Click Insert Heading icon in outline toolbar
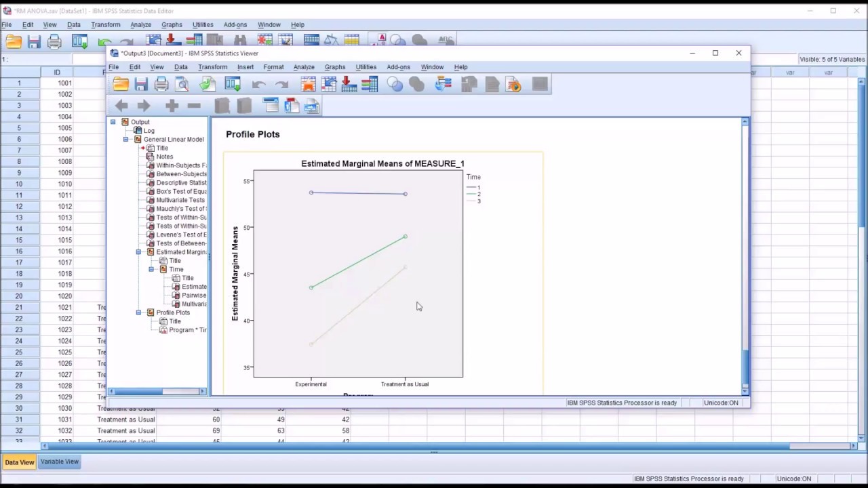Image resolution: width=868 pixels, height=488 pixels. [271, 106]
